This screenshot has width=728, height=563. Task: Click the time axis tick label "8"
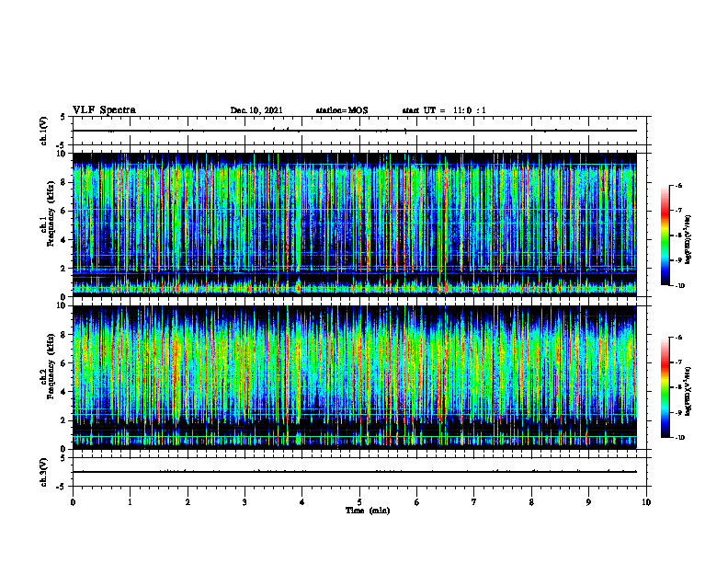click(531, 502)
